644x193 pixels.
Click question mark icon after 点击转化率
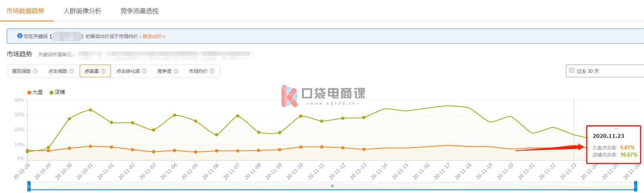(x=144, y=71)
